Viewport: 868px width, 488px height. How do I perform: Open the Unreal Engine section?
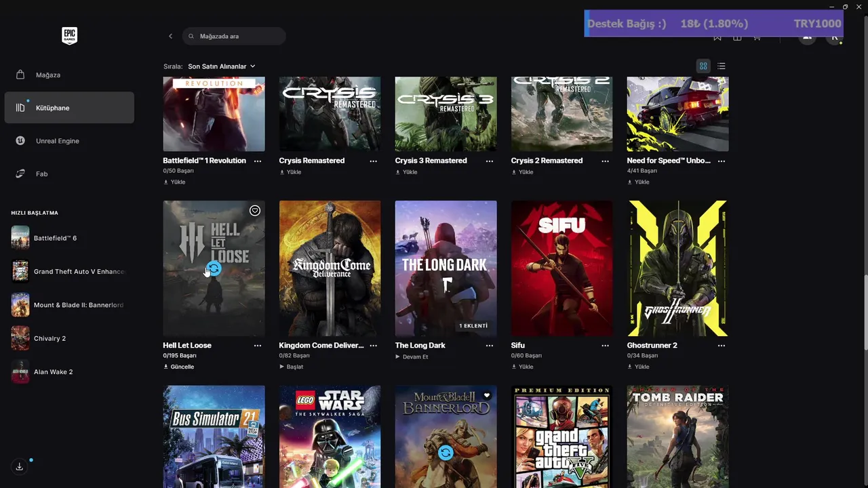click(x=69, y=141)
